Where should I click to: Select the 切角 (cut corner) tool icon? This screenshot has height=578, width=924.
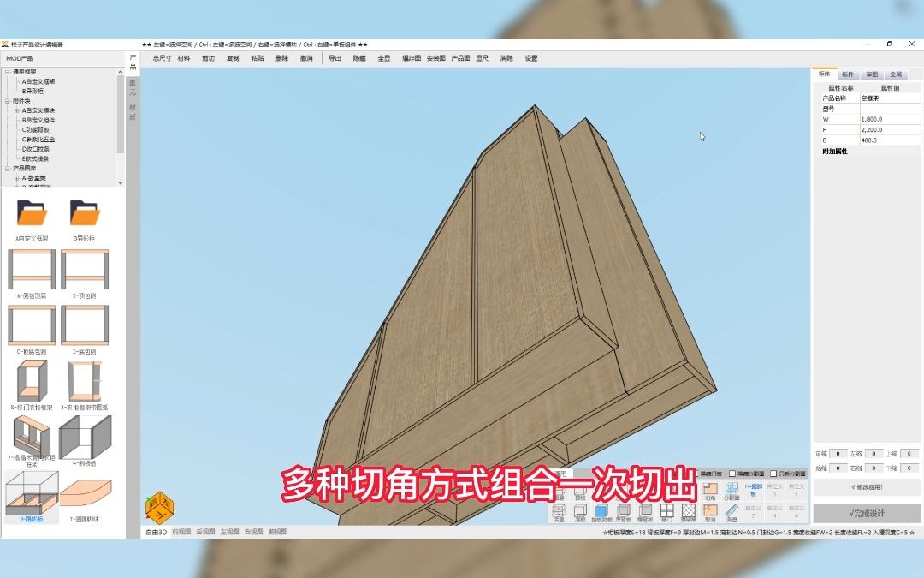pos(710,490)
